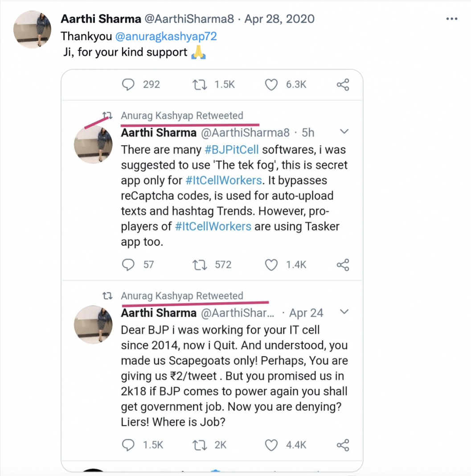Share the Apr 24 IT cell tweet
The width and height of the screenshot is (471, 476).
point(342,445)
